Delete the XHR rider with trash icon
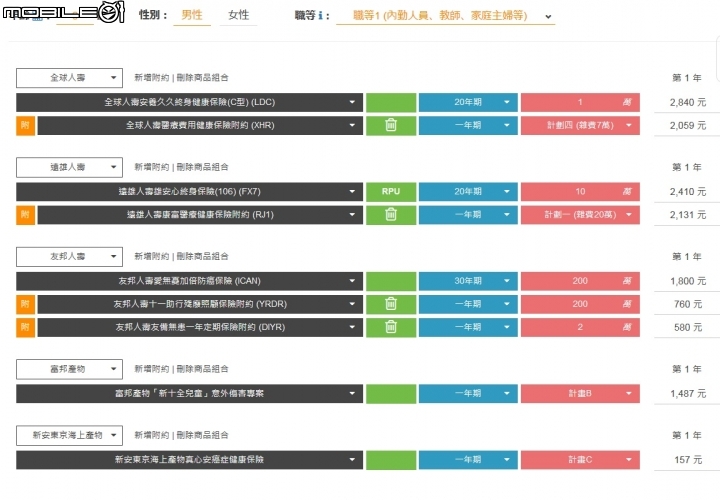Image resolution: width=720 pixels, height=500 pixels. 391,125
